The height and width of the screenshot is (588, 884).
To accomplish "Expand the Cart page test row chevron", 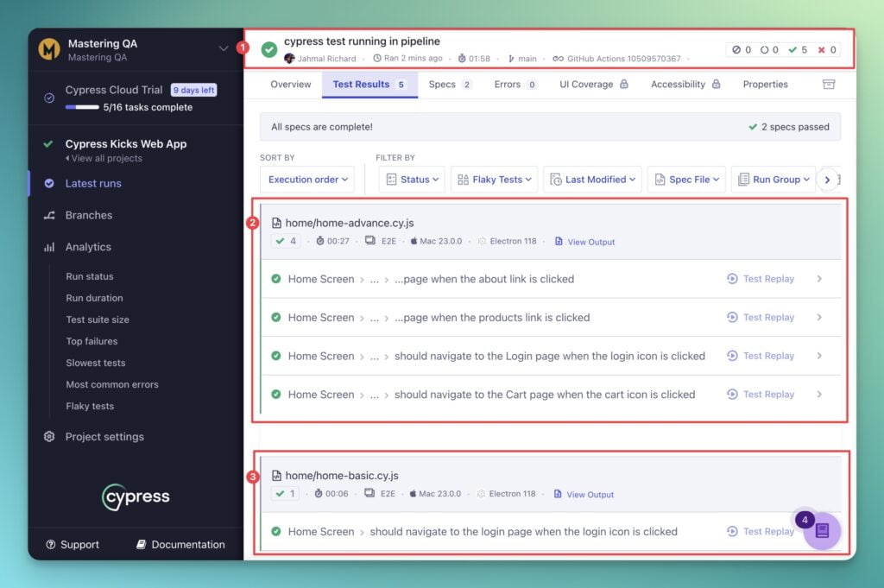I will click(819, 395).
